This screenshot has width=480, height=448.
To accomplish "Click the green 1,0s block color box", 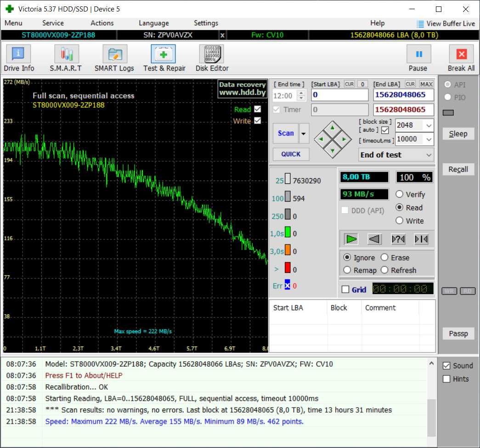I will [x=288, y=232].
